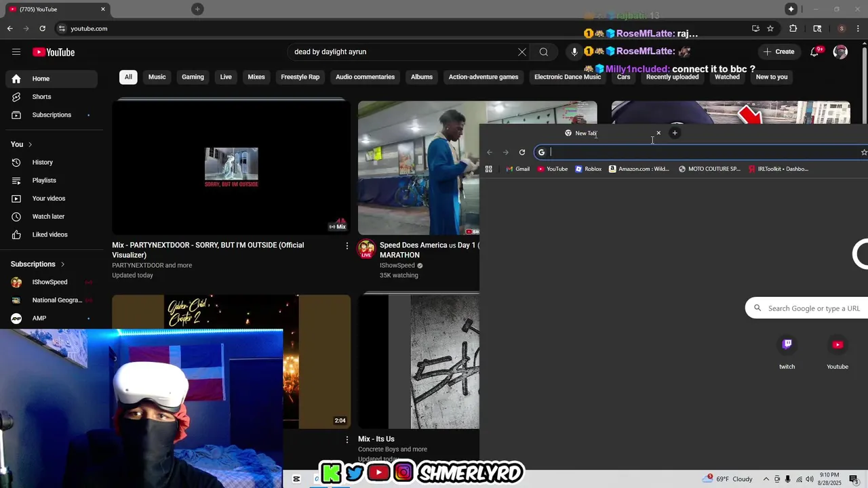Open the CapCut taskbar icon
The height and width of the screenshot is (488, 868).
click(296, 479)
